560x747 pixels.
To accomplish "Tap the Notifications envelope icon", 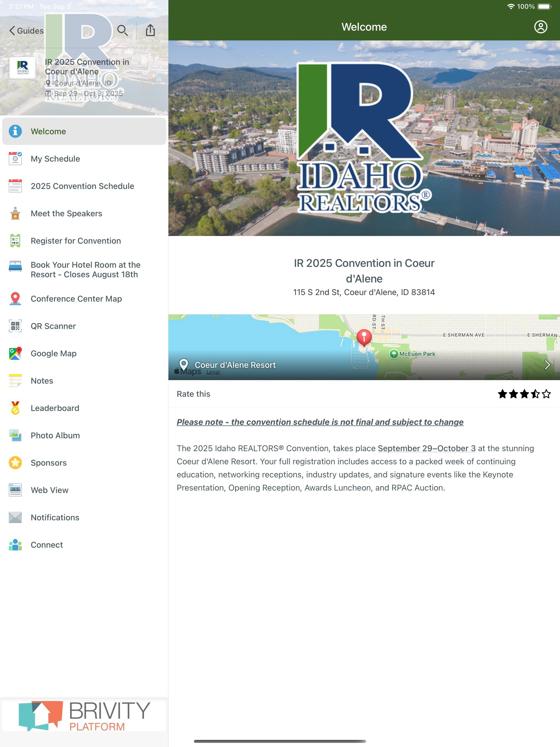I will [15, 517].
